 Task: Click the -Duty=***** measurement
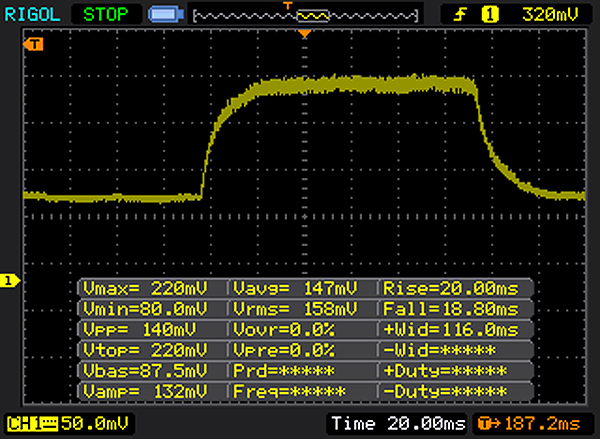445,391
